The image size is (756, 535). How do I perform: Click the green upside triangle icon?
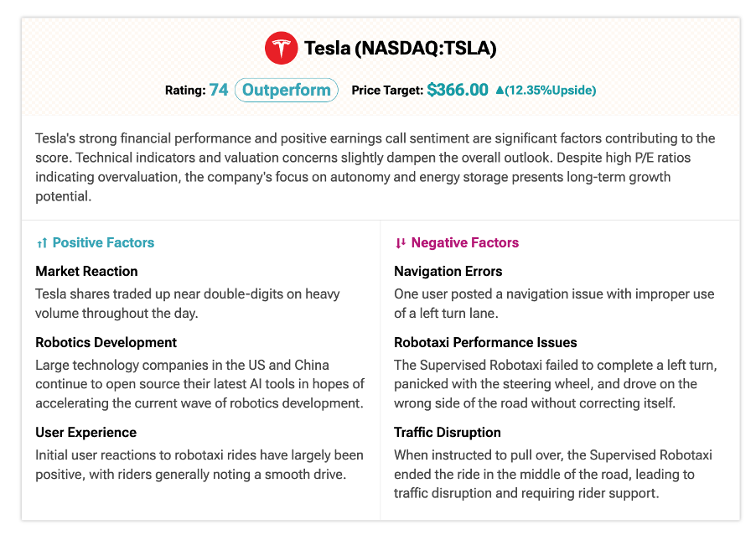coord(500,91)
